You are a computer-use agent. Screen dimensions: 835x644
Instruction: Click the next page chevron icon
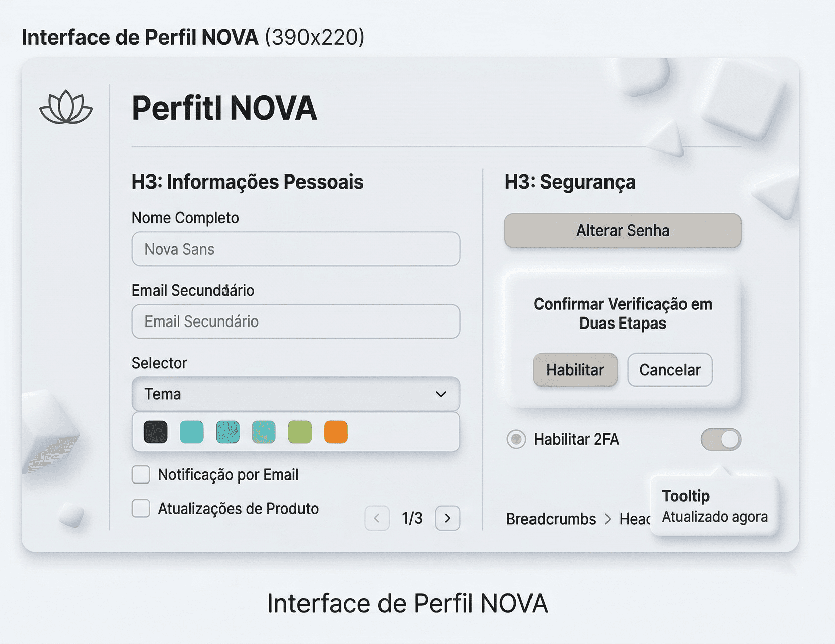tap(447, 518)
